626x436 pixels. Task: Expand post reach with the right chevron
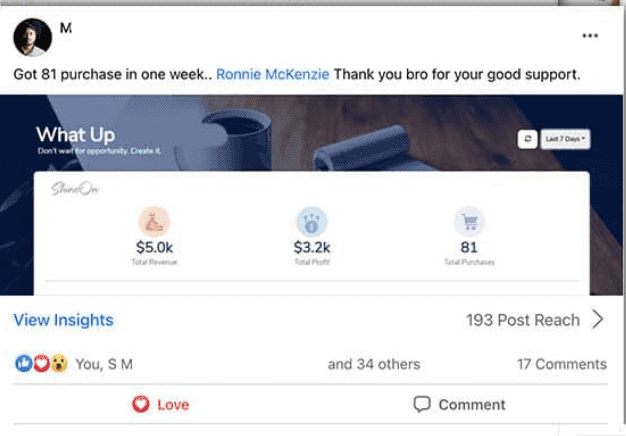pos(598,320)
